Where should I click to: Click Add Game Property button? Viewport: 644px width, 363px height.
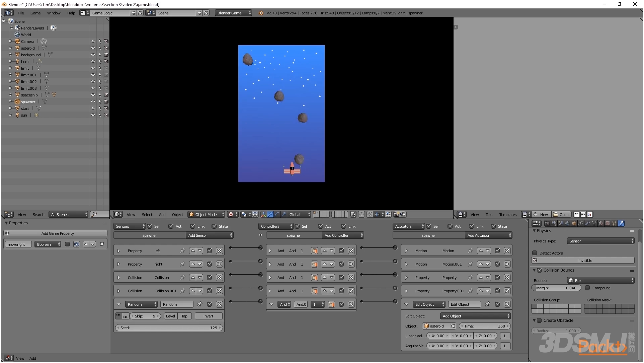coord(55,233)
